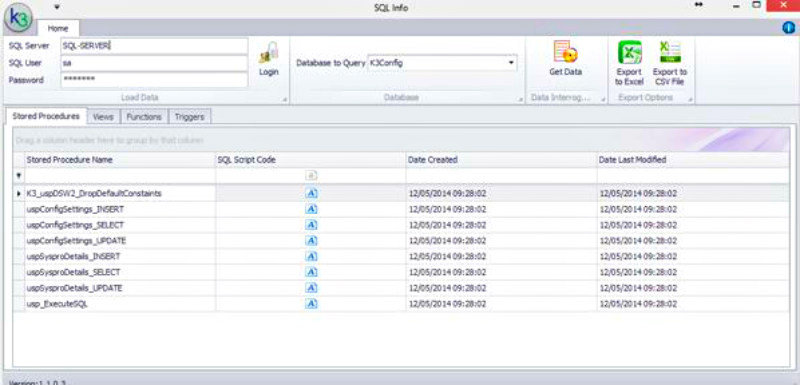
Task: Close the SQL Info window
Action: 783,5
